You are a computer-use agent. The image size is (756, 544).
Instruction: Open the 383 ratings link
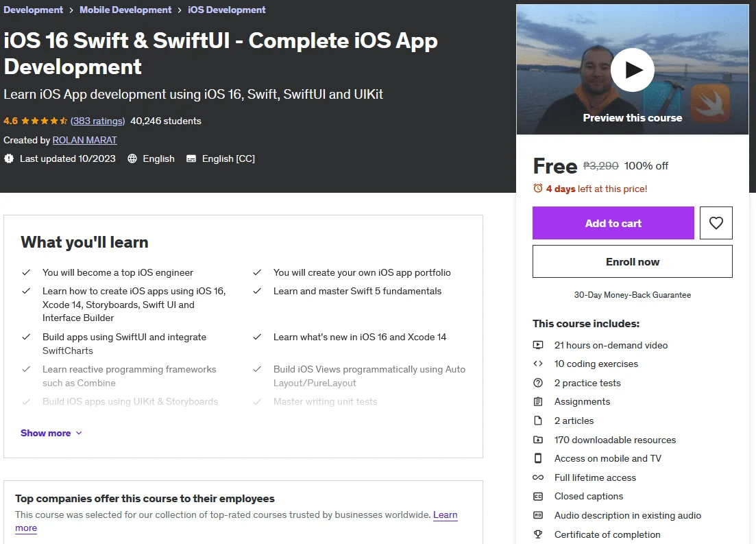97,121
